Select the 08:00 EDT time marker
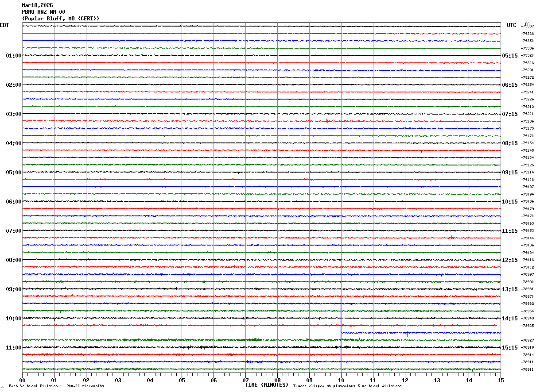The height and width of the screenshot is (392, 536). [13, 260]
